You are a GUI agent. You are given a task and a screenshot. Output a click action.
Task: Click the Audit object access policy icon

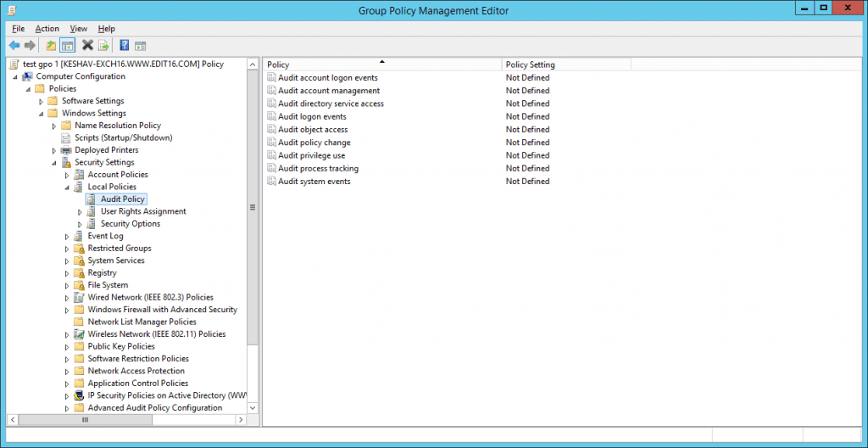pos(271,129)
